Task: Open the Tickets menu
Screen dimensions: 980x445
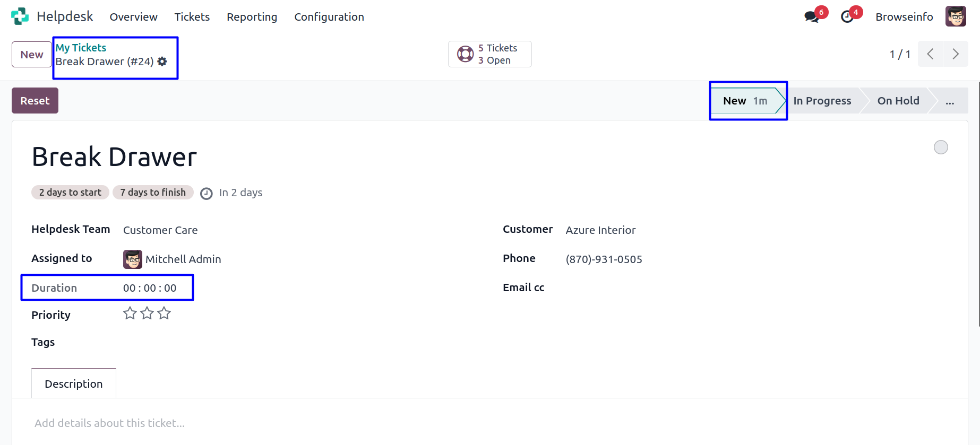Action: click(192, 17)
